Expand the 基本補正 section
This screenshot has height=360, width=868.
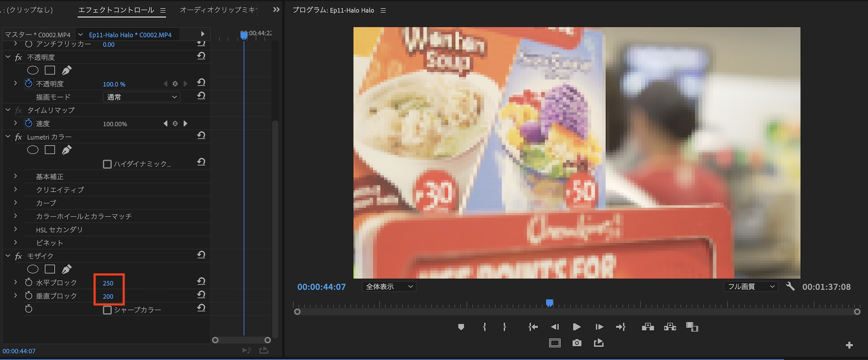(x=16, y=176)
